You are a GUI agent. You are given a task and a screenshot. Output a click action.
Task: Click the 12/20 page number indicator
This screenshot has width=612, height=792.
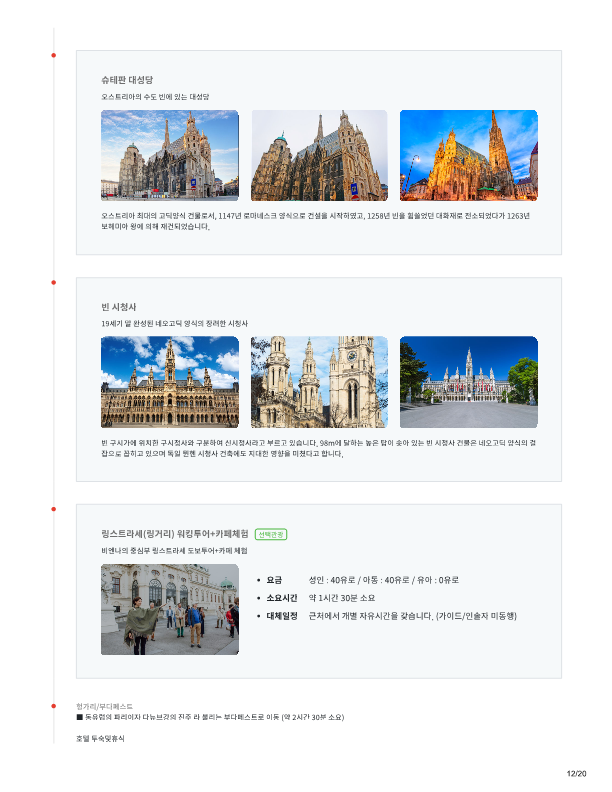576,773
